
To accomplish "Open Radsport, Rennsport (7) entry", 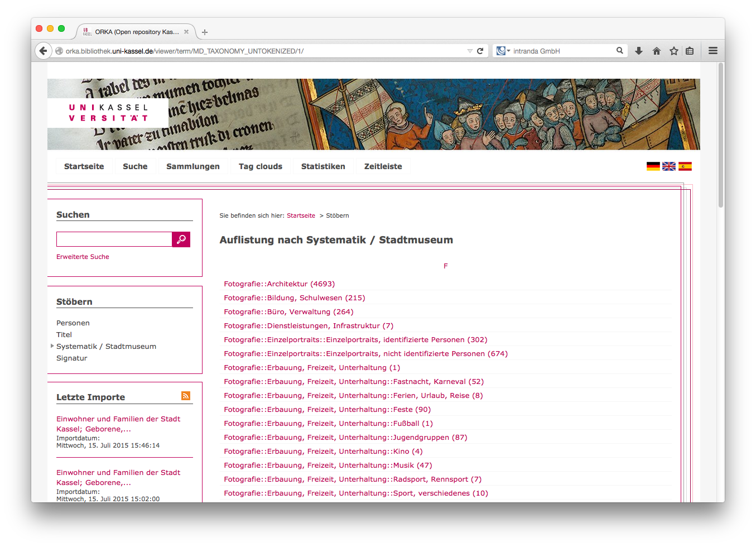I will 353,479.
